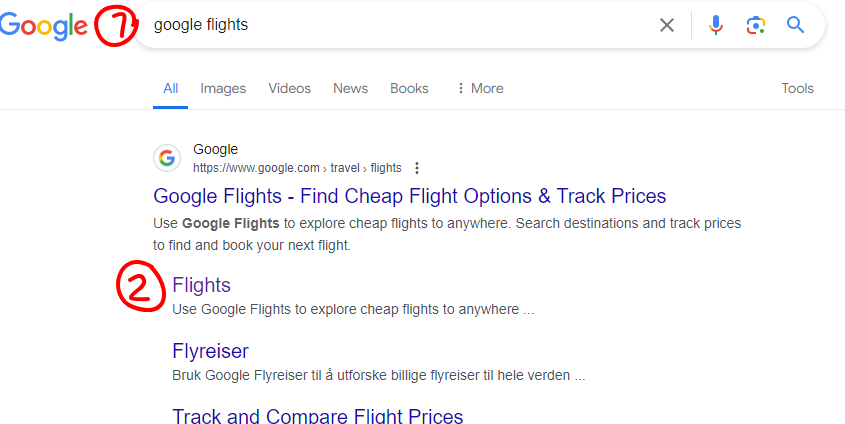Switch to the Images tab
Image resolution: width=845 pixels, height=424 pixels.
click(x=223, y=88)
